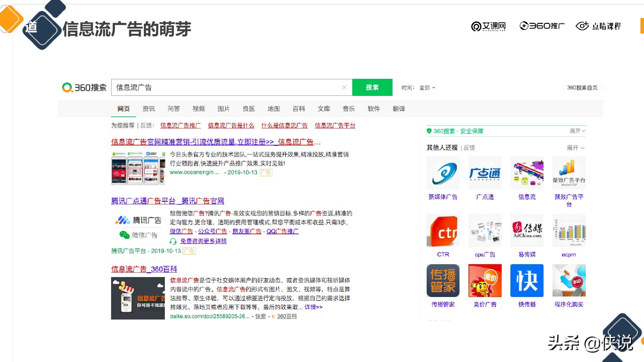Open 信息流广告是什么 suggestion link
Image resolution: width=644 pixels, height=362 pixels.
[x=231, y=125]
